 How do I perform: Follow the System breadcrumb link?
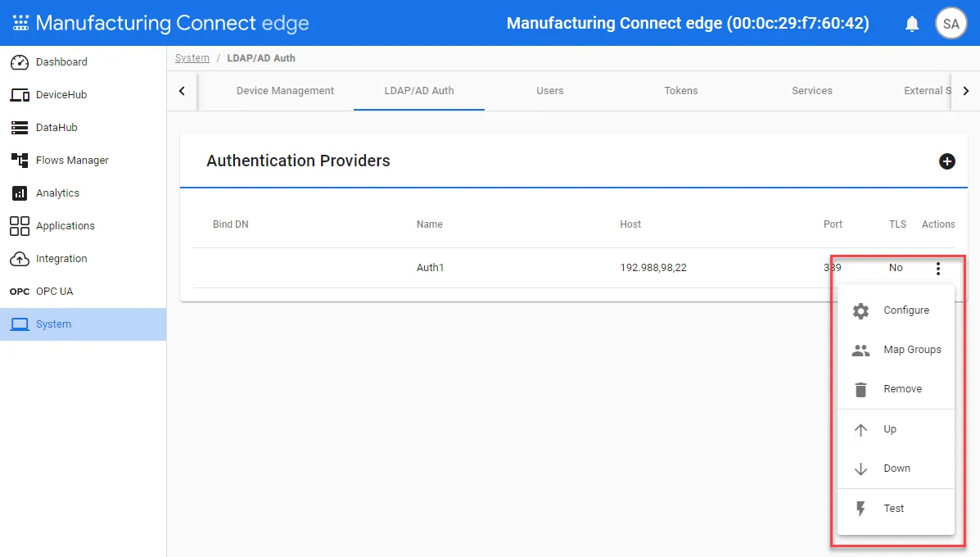pyautogui.click(x=192, y=58)
